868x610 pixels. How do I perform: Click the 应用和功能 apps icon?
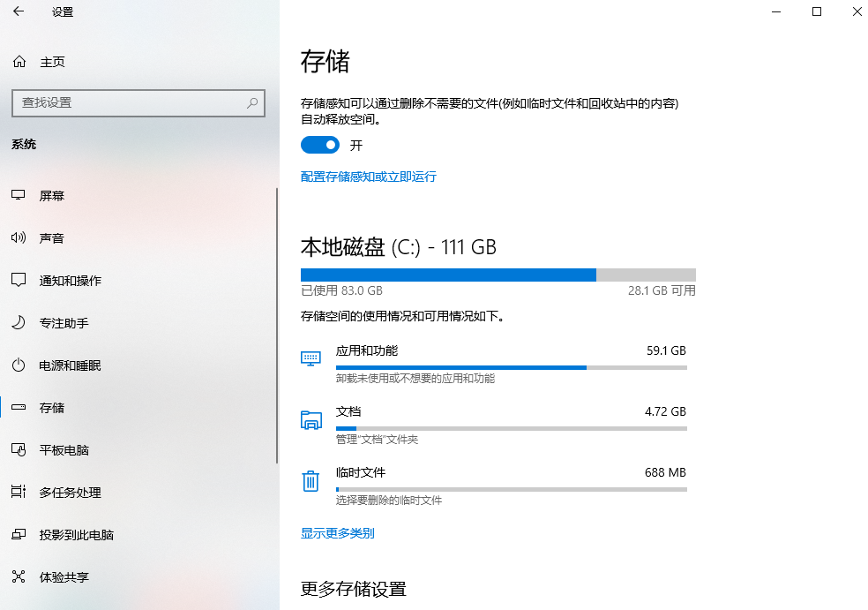click(x=311, y=358)
